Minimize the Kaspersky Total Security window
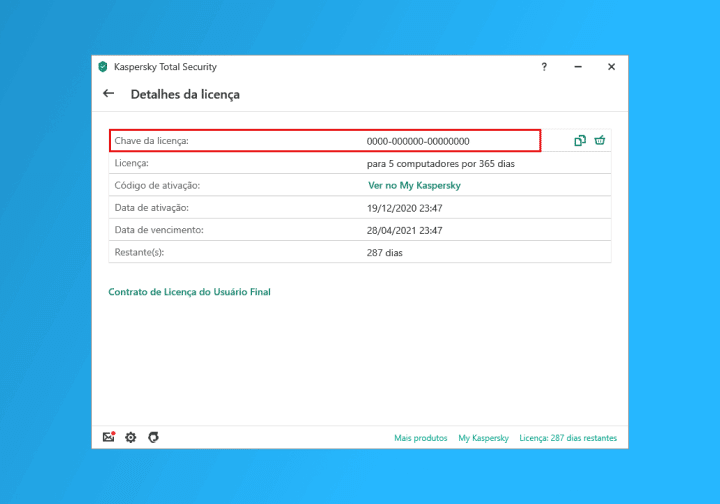Screen dimensions: 720x504 [x=578, y=67]
